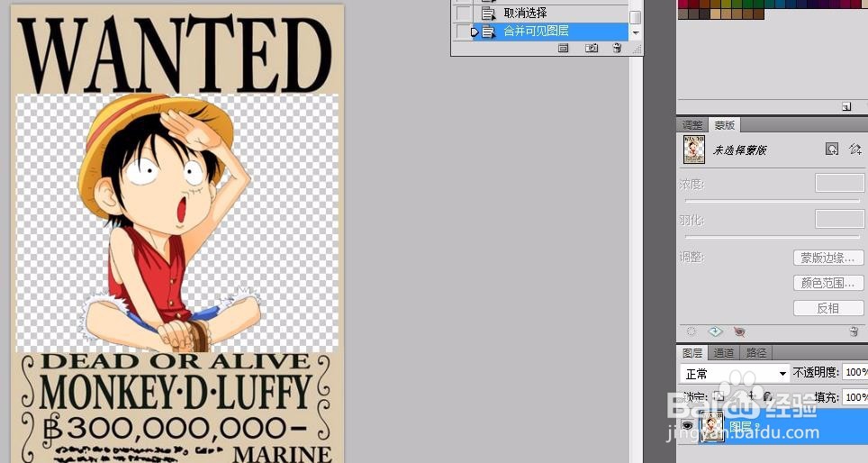Select the 取消选择 history state

pyautogui.click(x=550, y=13)
